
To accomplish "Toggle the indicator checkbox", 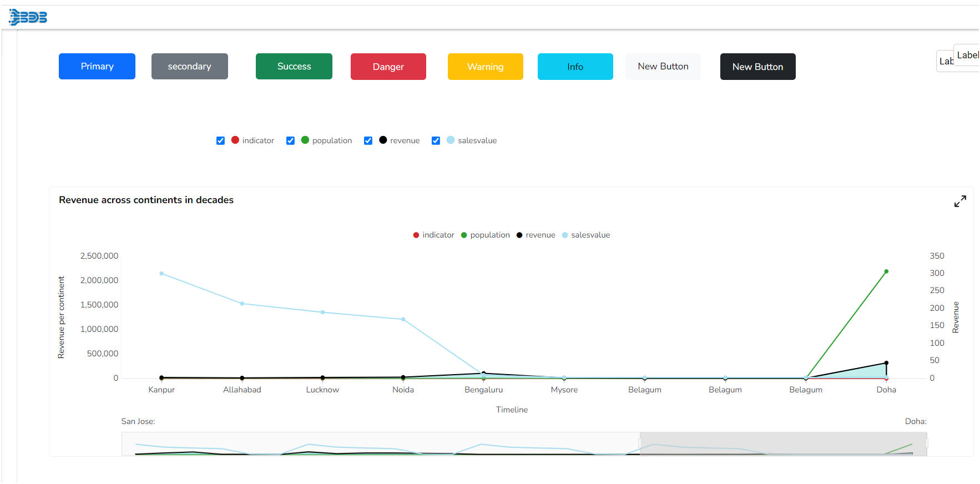I will [220, 141].
